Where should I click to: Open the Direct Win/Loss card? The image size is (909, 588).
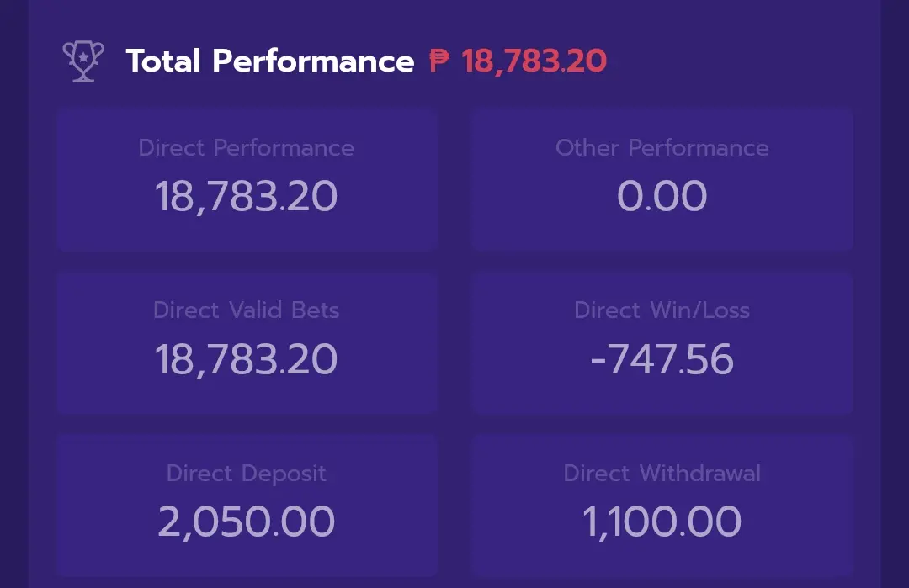pos(662,342)
